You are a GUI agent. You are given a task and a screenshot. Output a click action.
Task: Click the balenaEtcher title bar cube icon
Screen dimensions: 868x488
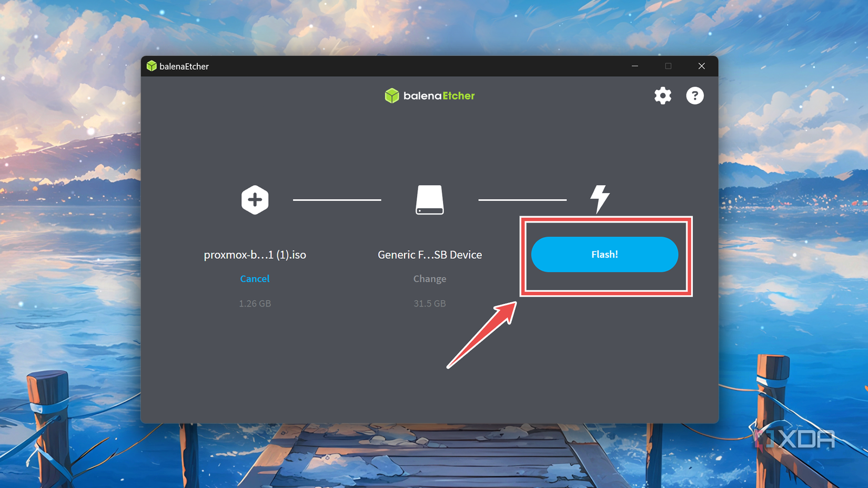(x=152, y=66)
